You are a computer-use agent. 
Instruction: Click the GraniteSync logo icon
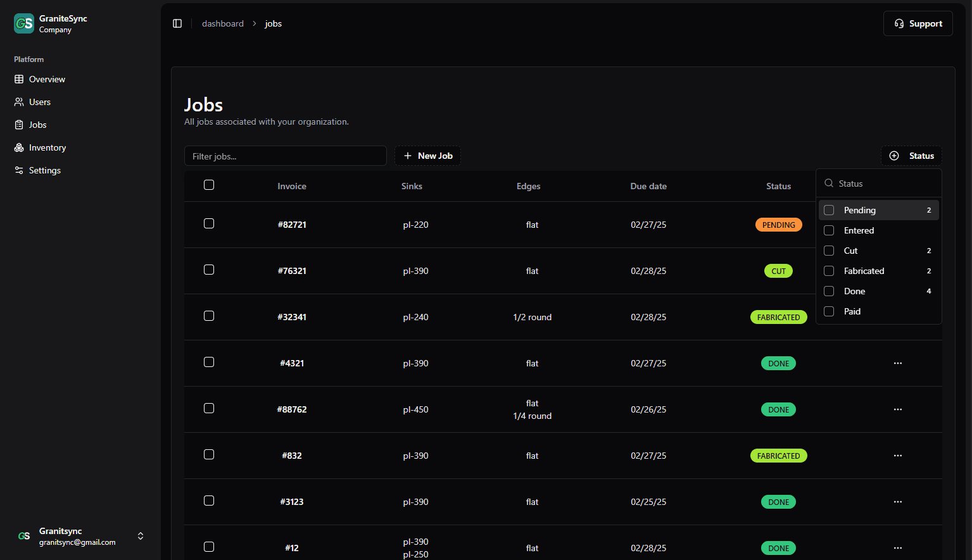pos(24,23)
